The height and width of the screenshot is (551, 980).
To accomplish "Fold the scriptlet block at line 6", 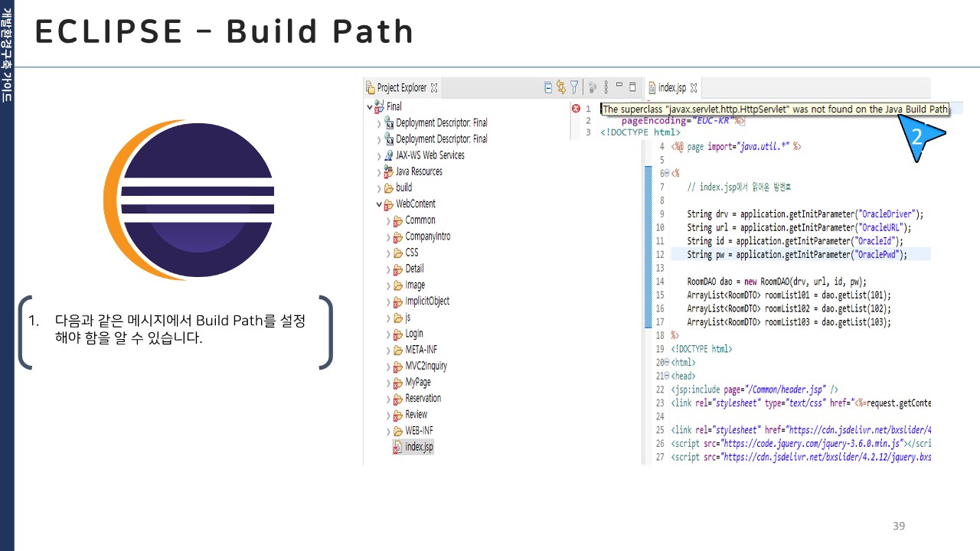I will point(667,174).
